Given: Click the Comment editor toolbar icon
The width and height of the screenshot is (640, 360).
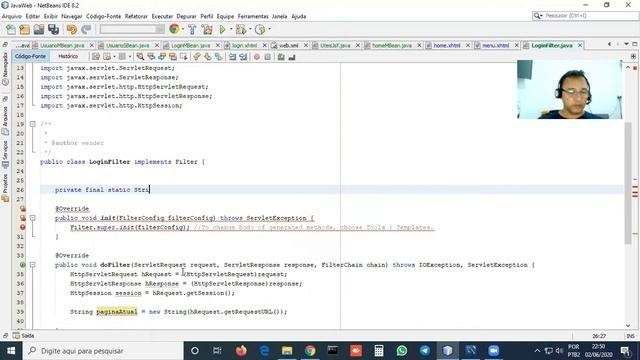Looking at the screenshot, I should pyautogui.click(x=281, y=57).
